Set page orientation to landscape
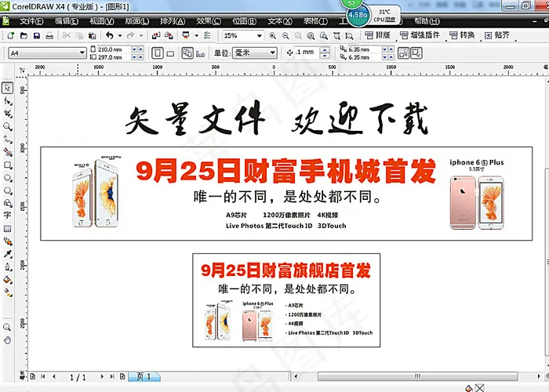The image size is (549, 392). [x=170, y=53]
